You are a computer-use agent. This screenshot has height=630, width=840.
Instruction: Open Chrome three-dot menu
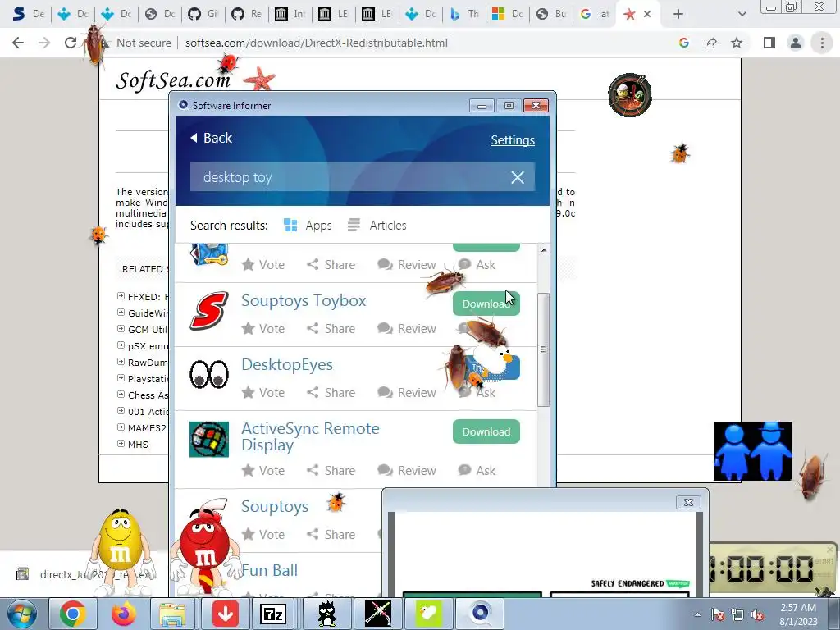[822, 43]
